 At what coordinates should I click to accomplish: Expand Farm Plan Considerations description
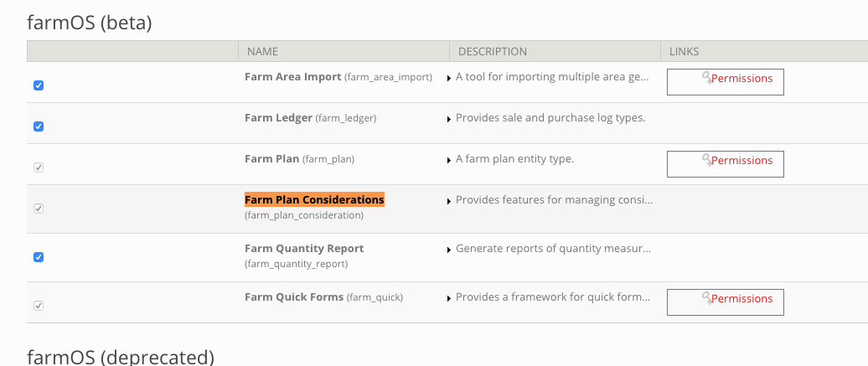450,201
